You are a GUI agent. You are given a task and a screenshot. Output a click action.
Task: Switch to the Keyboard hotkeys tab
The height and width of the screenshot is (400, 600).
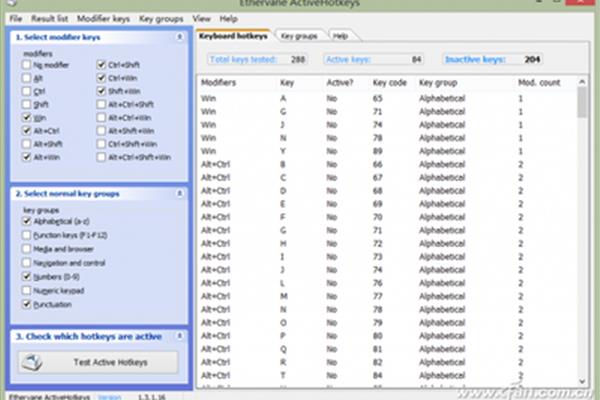pos(233,36)
